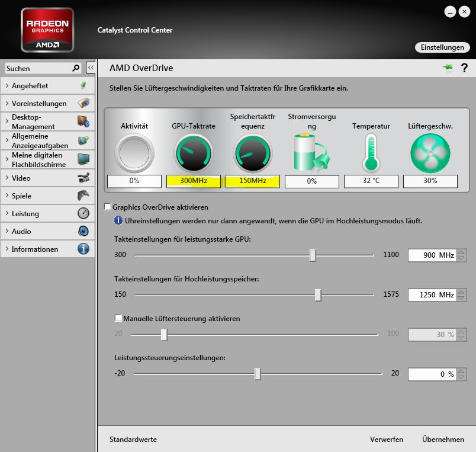Click the green pin page icon
Viewport: 476px width, 452px height.
pos(448,68)
